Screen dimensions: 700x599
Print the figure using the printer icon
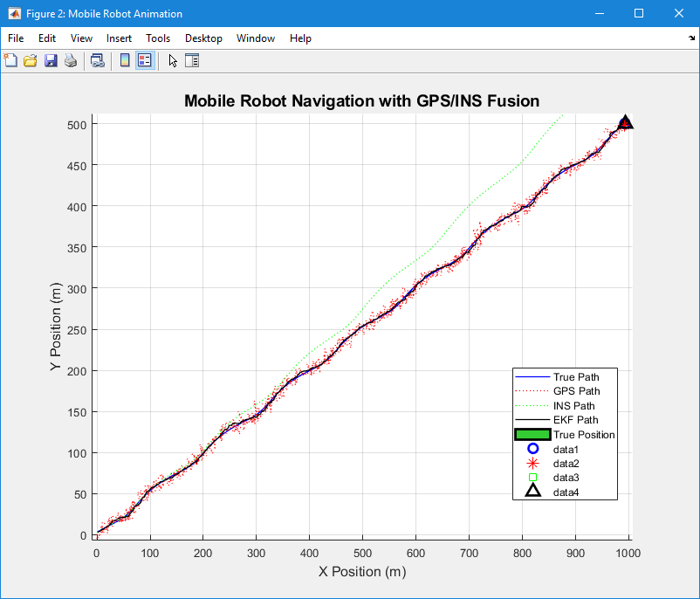[x=71, y=60]
